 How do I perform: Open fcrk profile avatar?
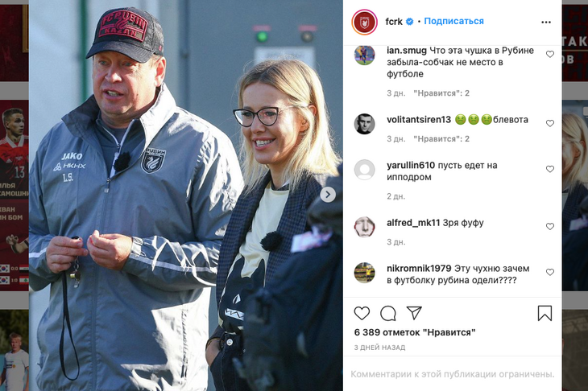click(364, 22)
